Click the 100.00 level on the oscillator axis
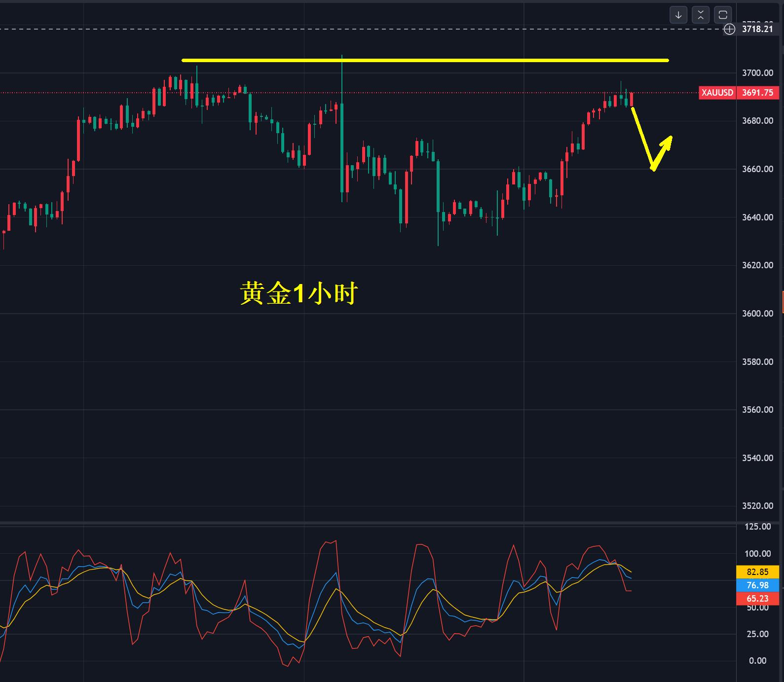 (x=757, y=554)
